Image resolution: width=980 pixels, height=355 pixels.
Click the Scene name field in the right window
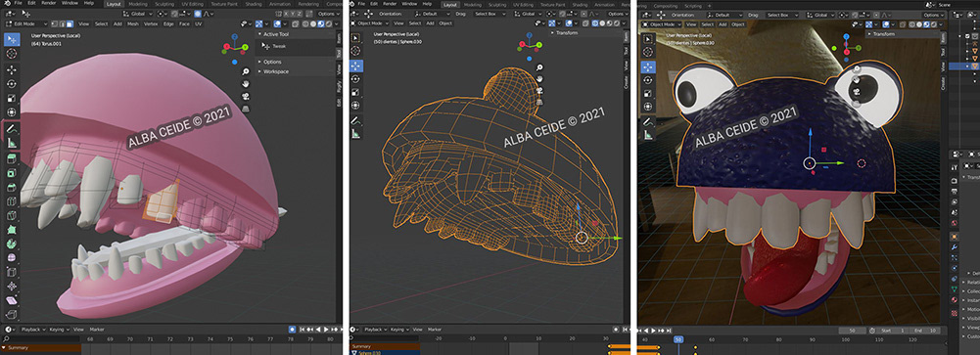tap(958, 5)
